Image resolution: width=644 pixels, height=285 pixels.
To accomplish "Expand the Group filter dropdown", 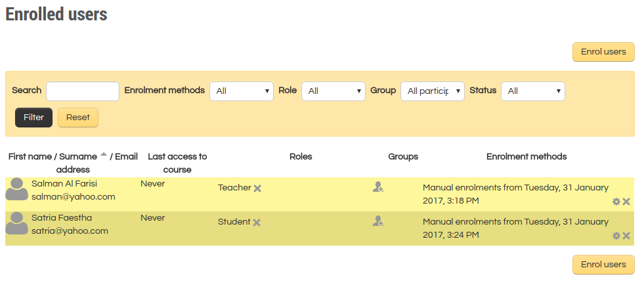I will 432,91.
